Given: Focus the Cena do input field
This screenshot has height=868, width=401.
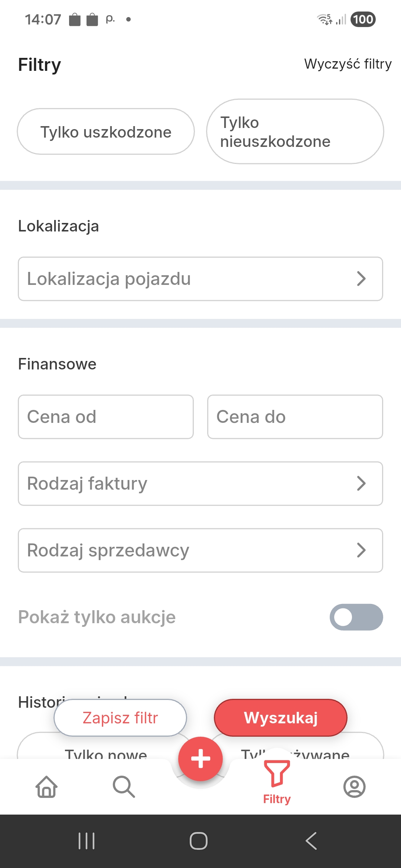Looking at the screenshot, I should click(295, 417).
